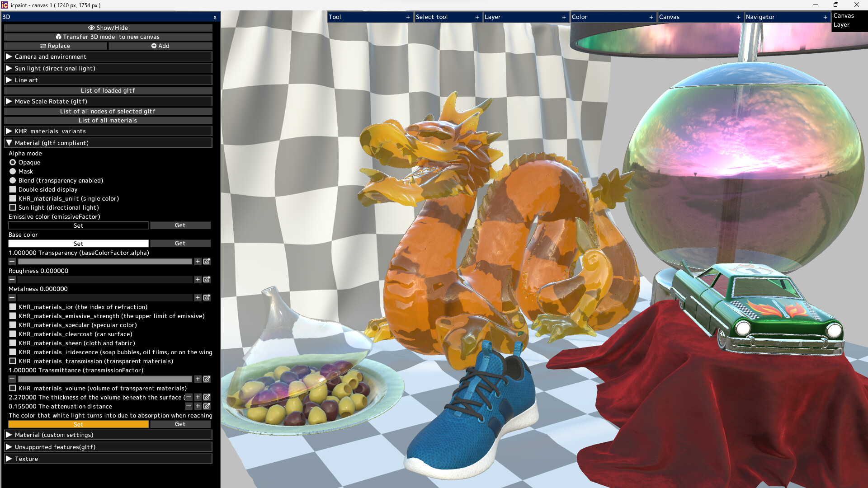Toggle KHR_materials_clearcoat (car surface) checkbox
Image resolution: width=868 pixels, height=488 pixels.
click(13, 334)
